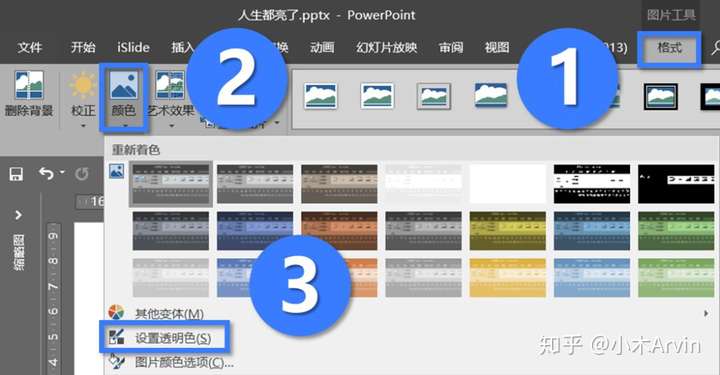Viewport: 720px width, 375px height.
Task: Switch to the iSlide tab
Action: [x=133, y=47]
